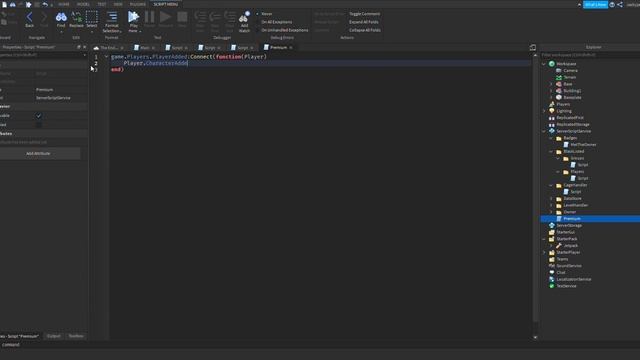Collapse the Badges folder
This screenshot has height=360, width=640.
[551, 138]
